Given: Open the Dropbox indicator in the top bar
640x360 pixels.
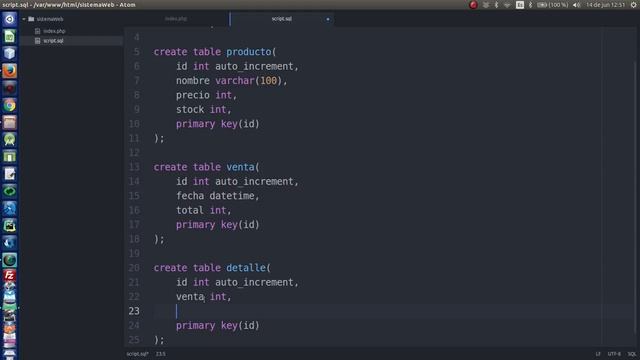Looking at the screenshot, I should (x=486, y=5).
